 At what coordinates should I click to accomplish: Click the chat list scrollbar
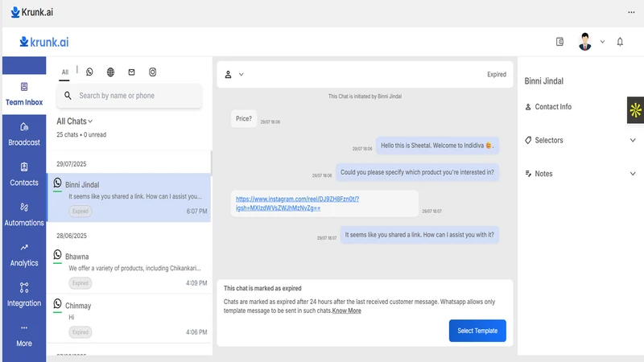[211, 162]
